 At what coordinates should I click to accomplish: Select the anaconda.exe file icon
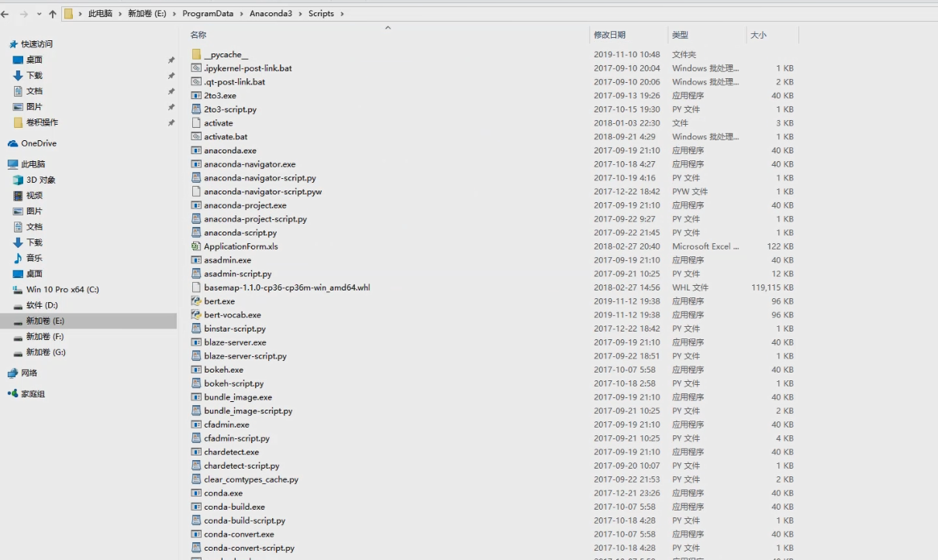(x=196, y=150)
